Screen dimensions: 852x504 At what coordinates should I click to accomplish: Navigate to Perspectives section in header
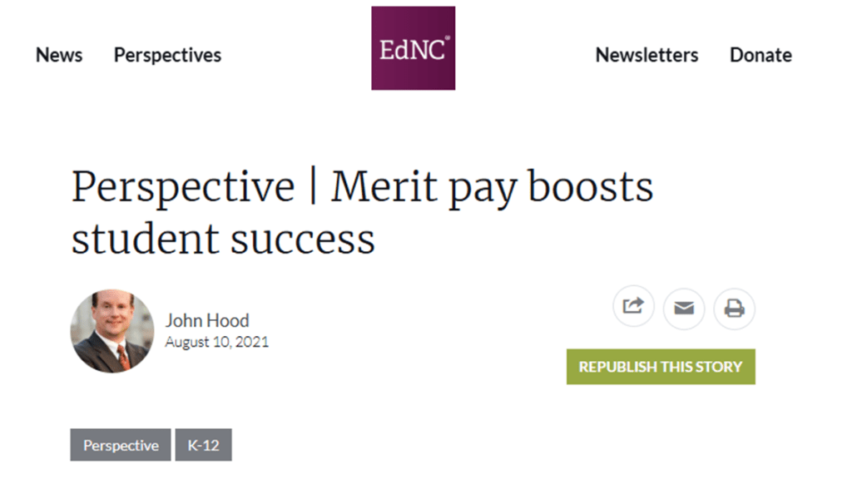pos(167,56)
